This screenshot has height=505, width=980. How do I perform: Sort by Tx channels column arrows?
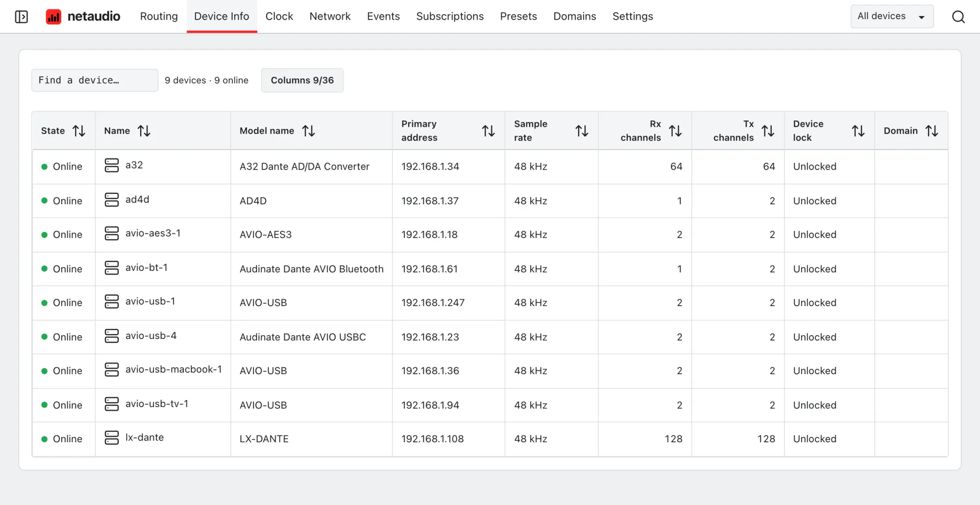click(x=768, y=131)
